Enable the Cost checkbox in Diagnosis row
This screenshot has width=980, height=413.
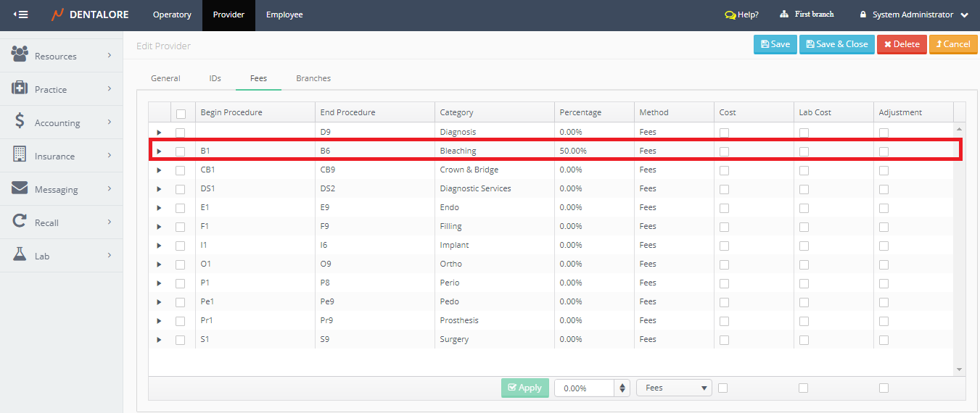point(724,133)
